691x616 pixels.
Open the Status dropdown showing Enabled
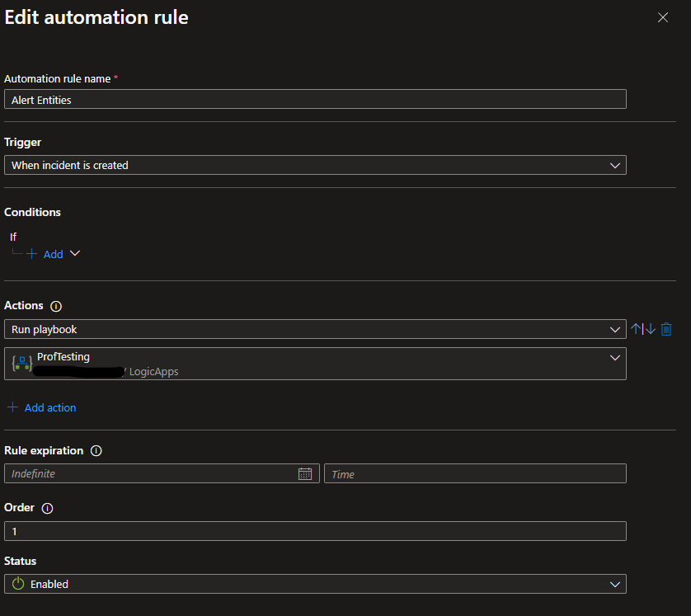(x=614, y=584)
